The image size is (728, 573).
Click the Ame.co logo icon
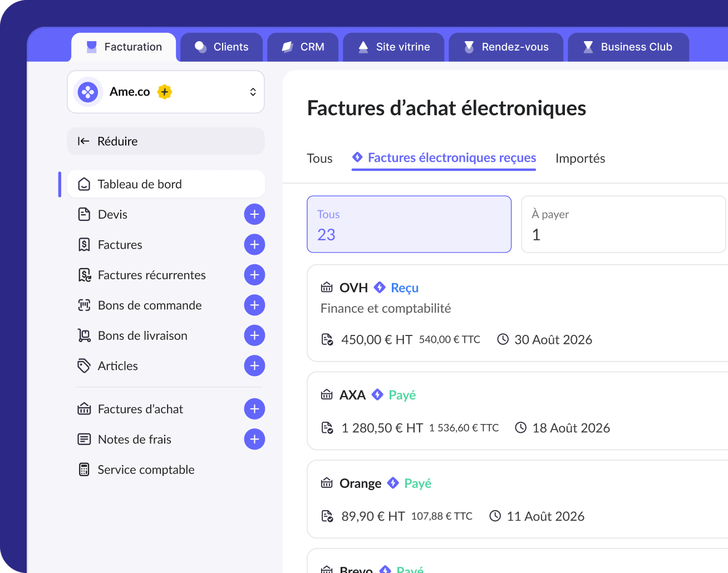click(x=88, y=92)
